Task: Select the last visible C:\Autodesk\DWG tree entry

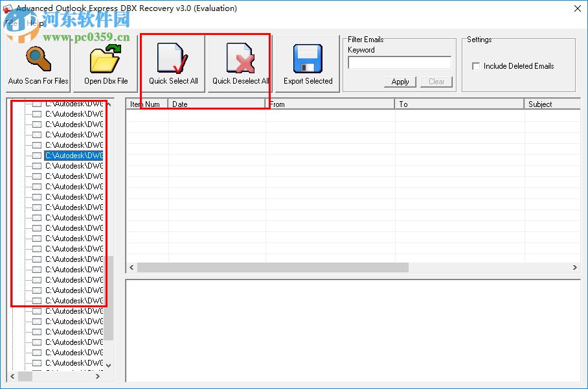Action: click(x=73, y=362)
